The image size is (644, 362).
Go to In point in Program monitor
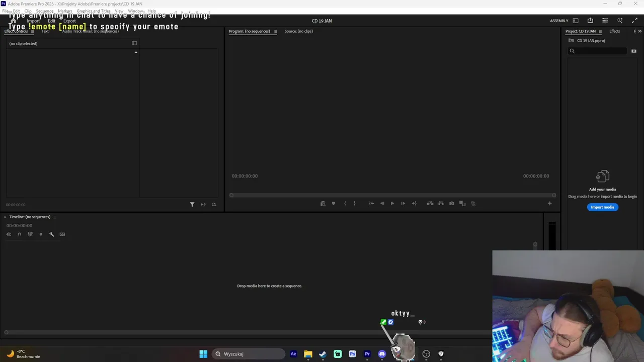point(371,204)
